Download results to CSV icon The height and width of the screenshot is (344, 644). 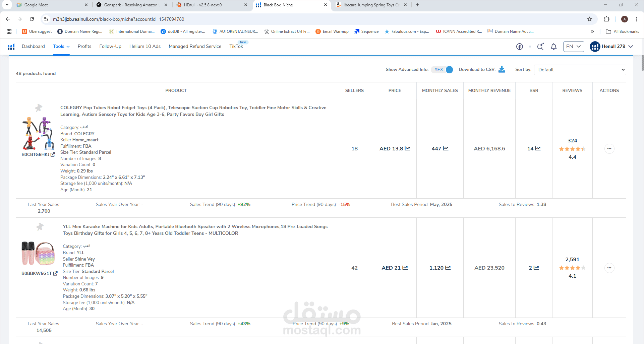[502, 69]
